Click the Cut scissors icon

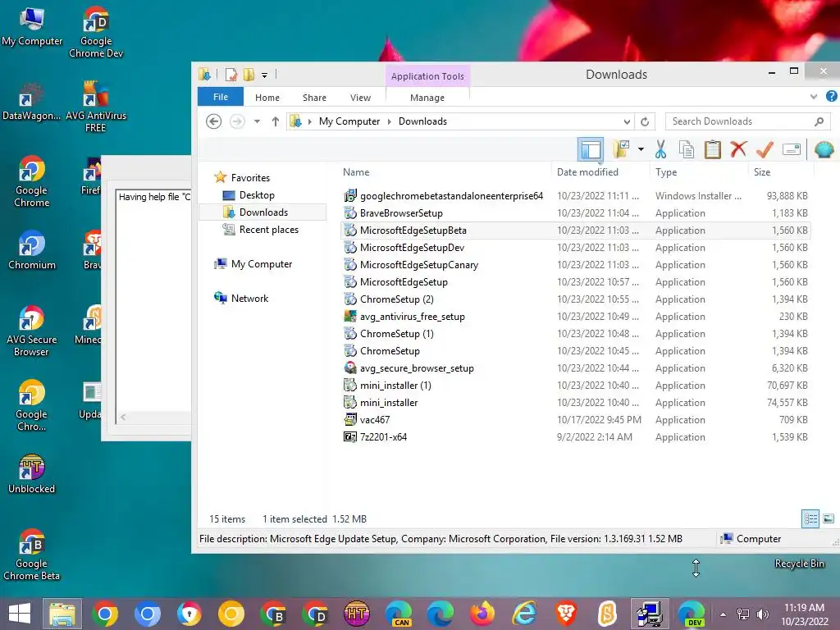point(660,149)
